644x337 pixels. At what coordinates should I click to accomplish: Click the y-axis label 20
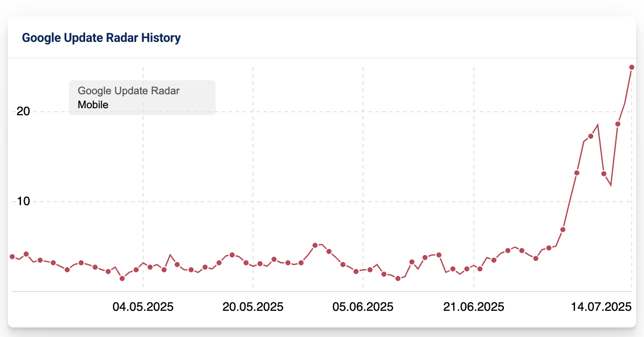[x=23, y=111]
